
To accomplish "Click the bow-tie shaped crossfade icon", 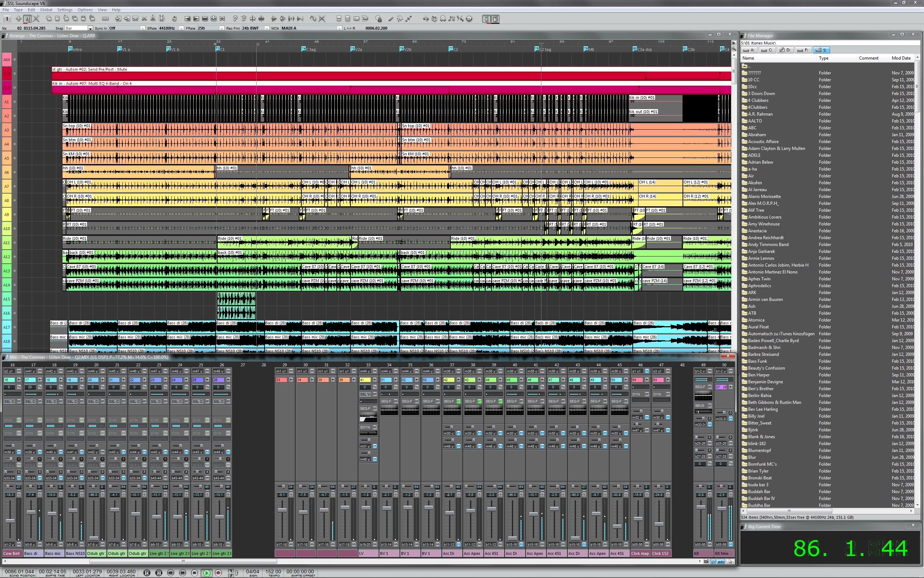I will [222, 19].
